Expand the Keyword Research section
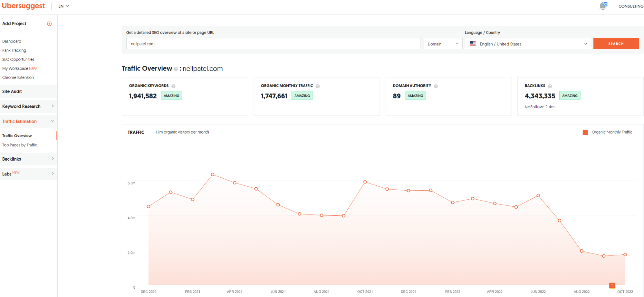Screen dimensions: 644x297 (29, 106)
